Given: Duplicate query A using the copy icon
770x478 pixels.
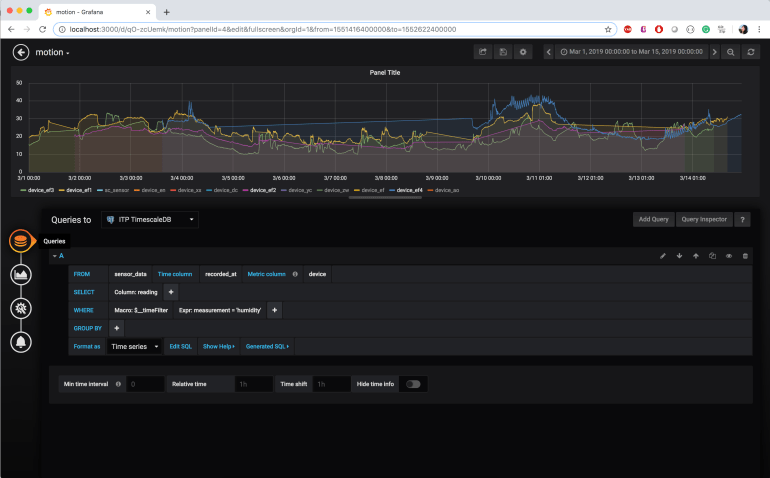Looking at the screenshot, I should pos(712,256).
